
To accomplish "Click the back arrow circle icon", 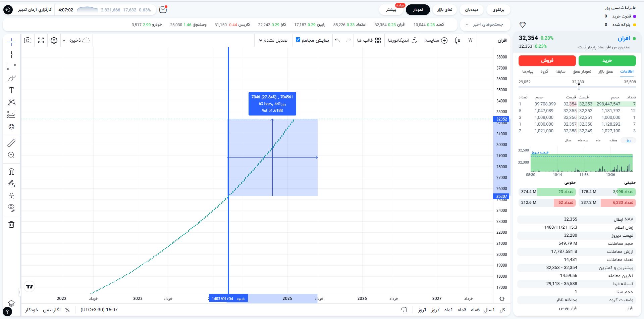I will (8, 10).
